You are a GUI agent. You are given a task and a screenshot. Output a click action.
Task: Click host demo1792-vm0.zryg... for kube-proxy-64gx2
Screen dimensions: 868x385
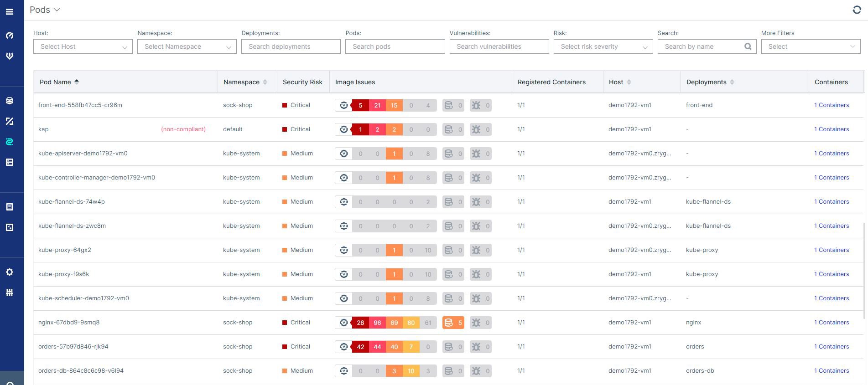[639, 250]
